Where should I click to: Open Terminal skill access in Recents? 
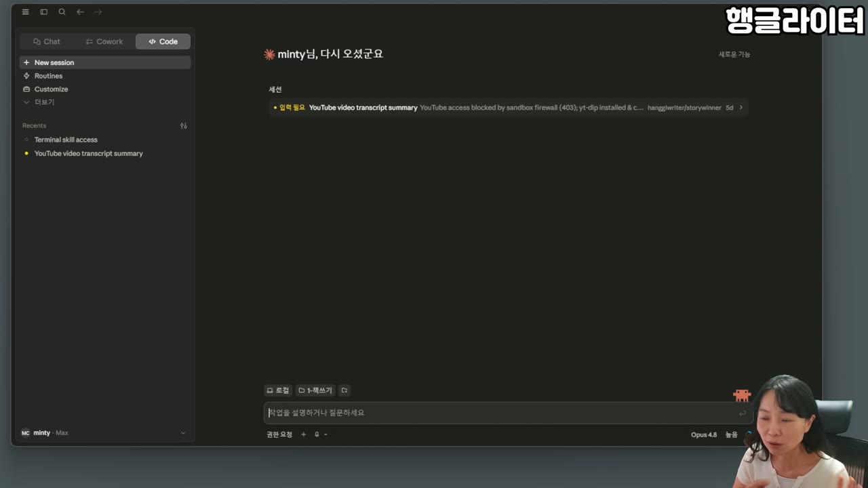[66, 140]
